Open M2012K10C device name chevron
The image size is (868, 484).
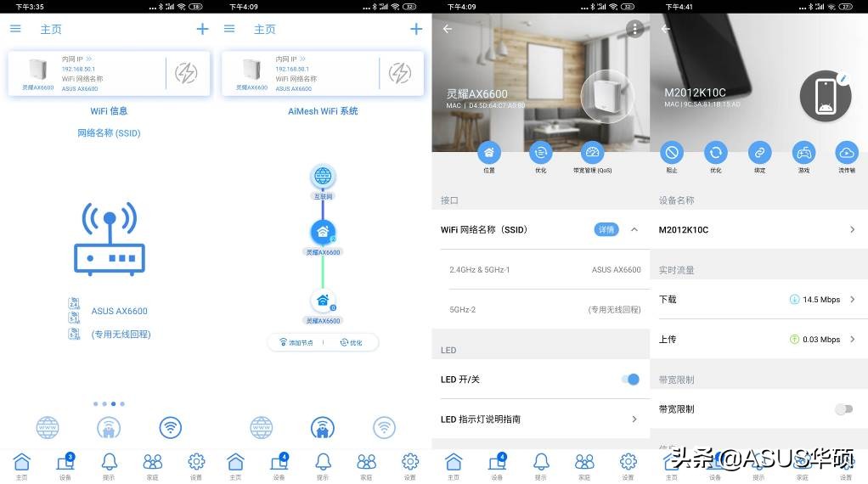tap(853, 229)
